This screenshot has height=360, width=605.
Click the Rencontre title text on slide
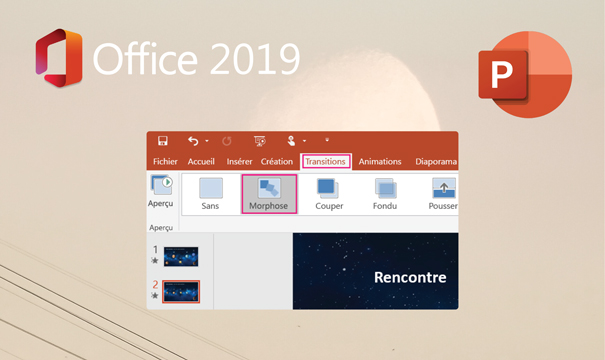pos(410,277)
